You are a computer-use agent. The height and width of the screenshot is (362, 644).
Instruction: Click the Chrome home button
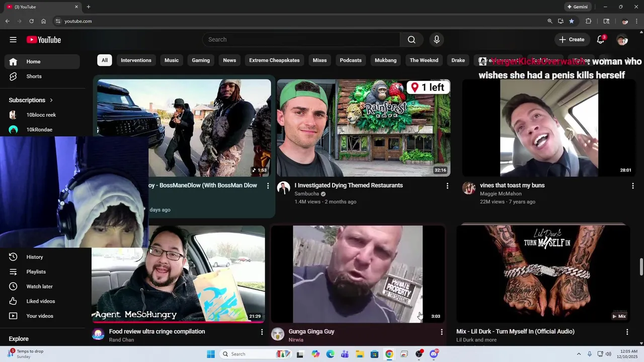click(x=43, y=21)
